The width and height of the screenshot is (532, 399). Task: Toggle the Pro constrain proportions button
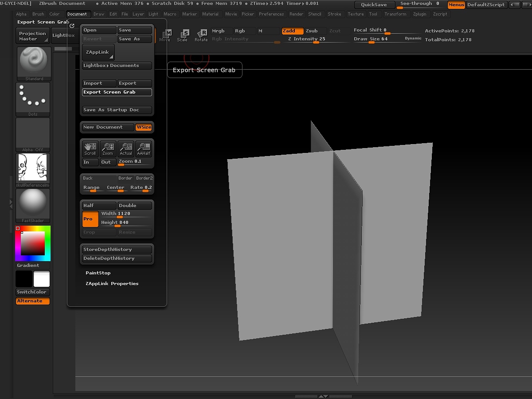90,219
